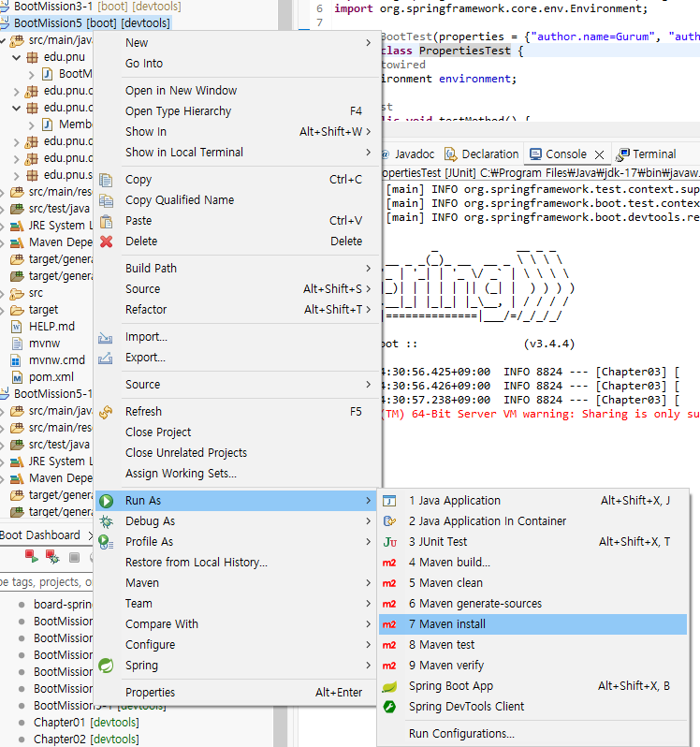Click Boot Dashboard gray stop icon

(x=74, y=557)
